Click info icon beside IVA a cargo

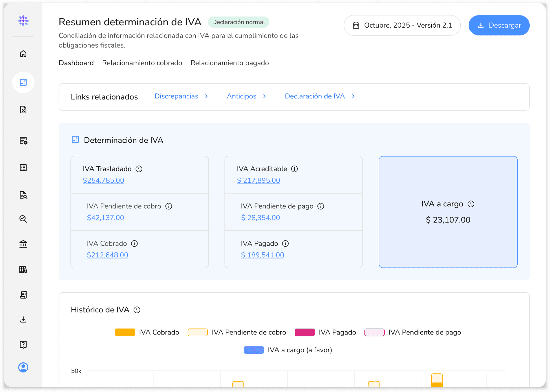[x=471, y=204]
